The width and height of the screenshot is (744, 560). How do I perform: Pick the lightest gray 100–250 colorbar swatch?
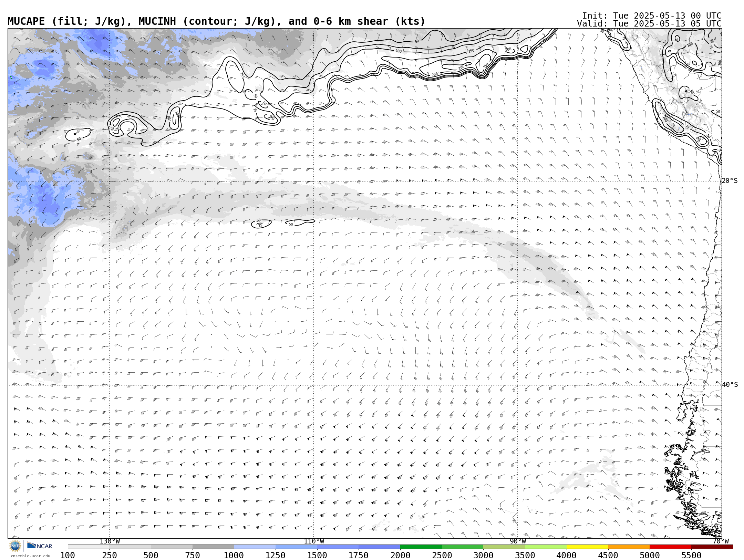point(89,547)
